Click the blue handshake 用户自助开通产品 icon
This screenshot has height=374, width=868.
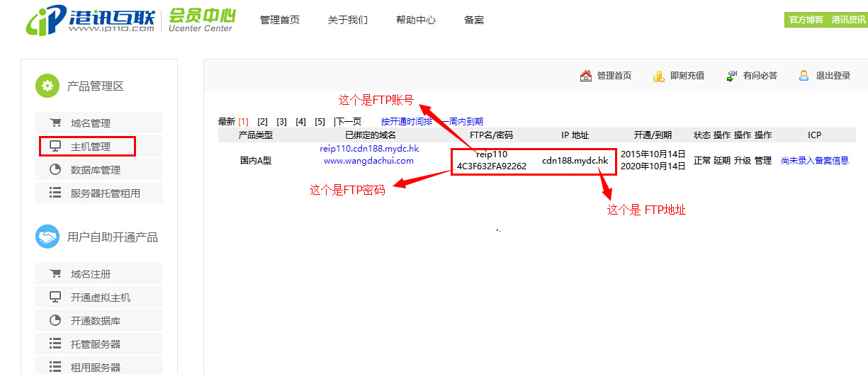[x=47, y=237]
